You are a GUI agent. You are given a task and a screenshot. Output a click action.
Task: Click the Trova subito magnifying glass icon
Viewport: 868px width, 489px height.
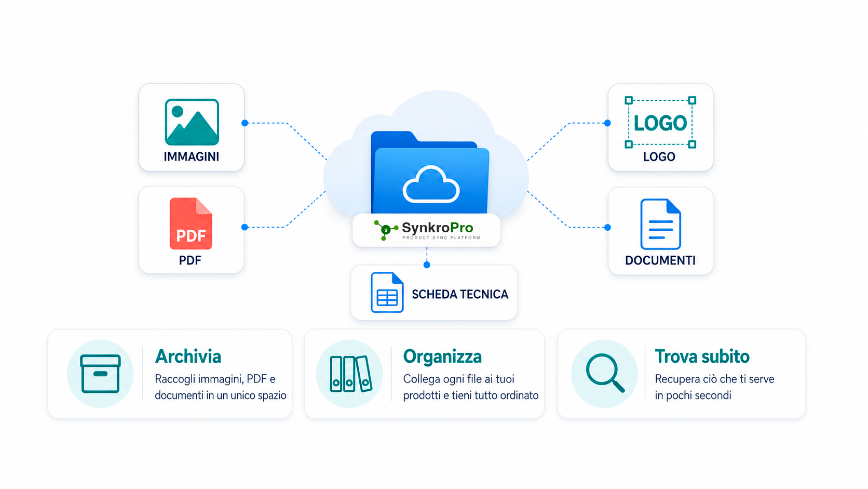(605, 373)
